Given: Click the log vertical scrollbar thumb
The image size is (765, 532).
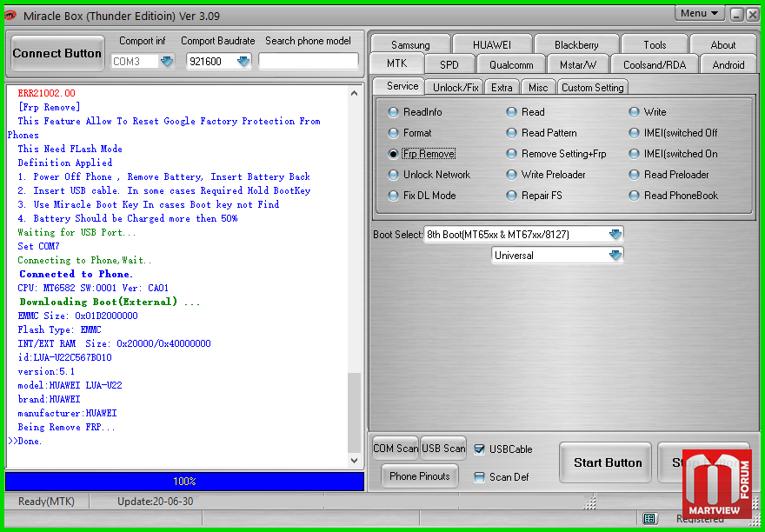Looking at the screenshot, I should click(355, 412).
